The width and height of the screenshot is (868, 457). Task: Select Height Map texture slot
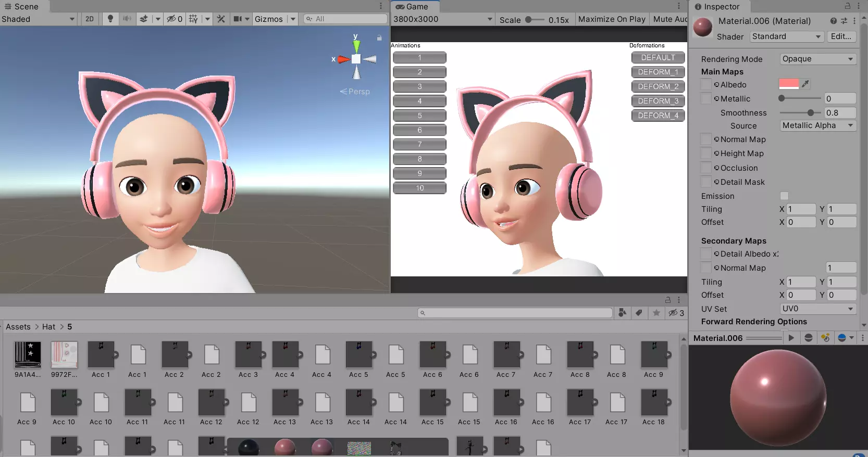pyautogui.click(x=706, y=153)
